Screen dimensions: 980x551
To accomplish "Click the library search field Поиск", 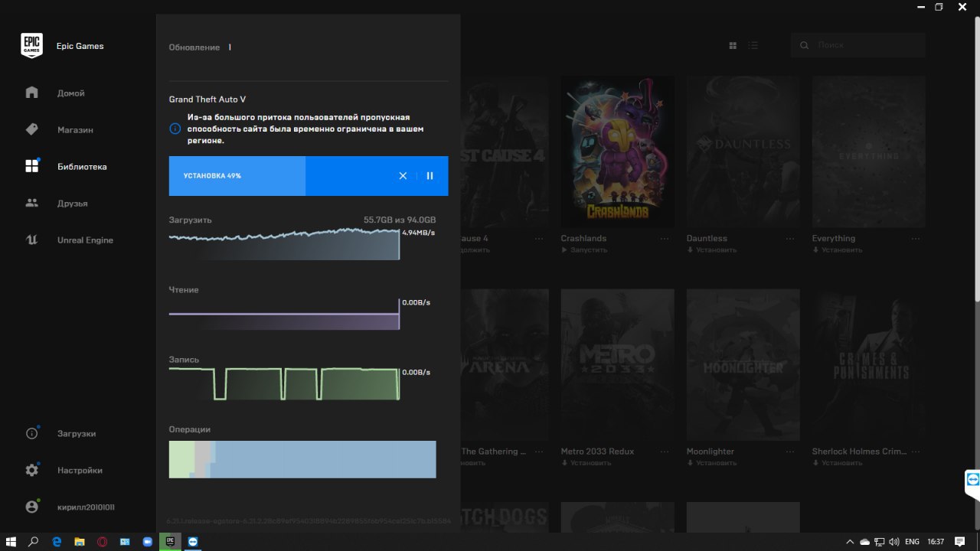I will (858, 45).
